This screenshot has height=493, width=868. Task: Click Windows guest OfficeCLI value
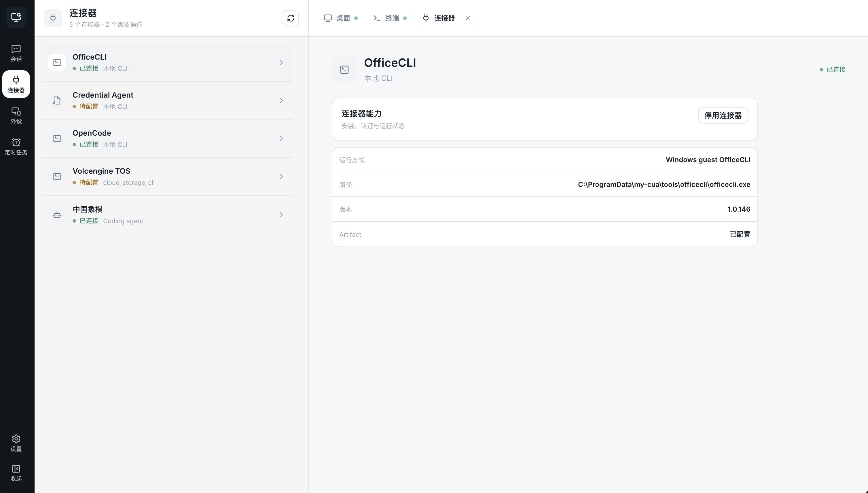[x=708, y=160]
